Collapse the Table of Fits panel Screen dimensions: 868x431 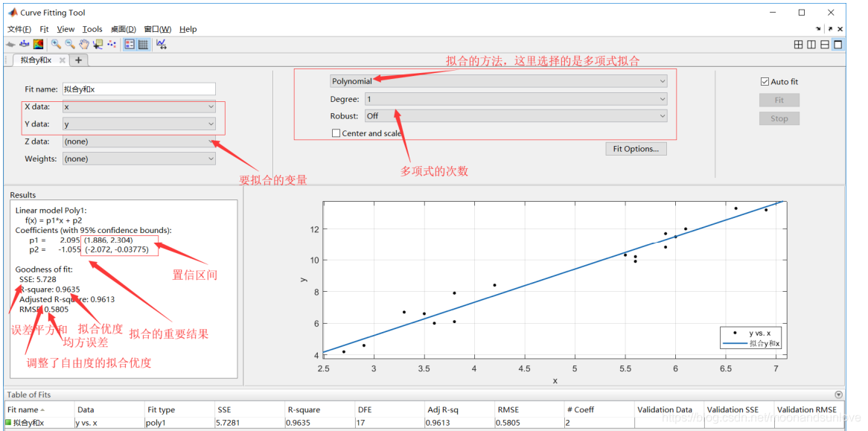click(x=838, y=395)
